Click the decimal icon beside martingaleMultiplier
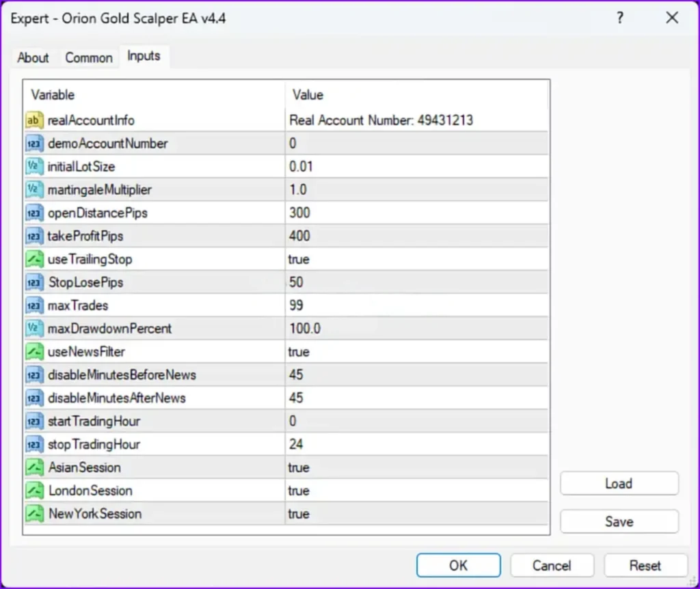The height and width of the screenshot is (589, 700). click(x=33, y=189)
